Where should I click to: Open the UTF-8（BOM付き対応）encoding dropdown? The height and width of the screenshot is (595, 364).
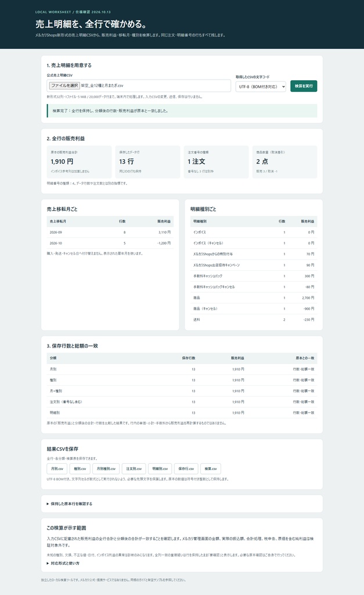[x=261, y=87]
